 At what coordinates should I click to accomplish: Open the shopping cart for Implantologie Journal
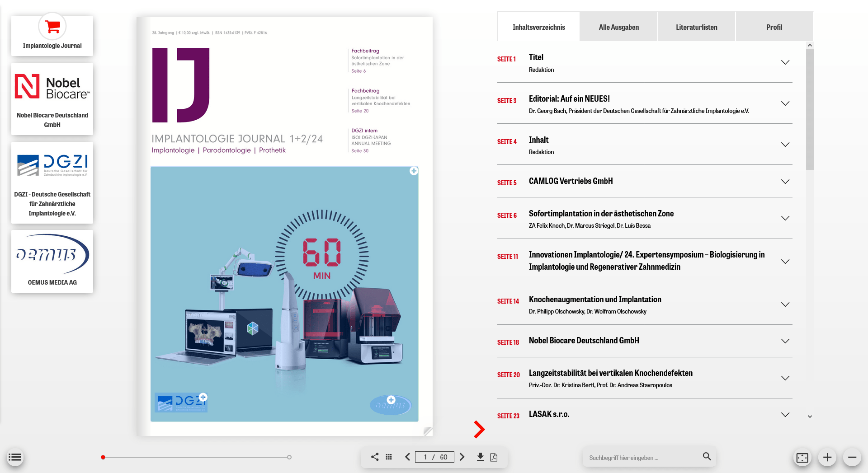52,27
